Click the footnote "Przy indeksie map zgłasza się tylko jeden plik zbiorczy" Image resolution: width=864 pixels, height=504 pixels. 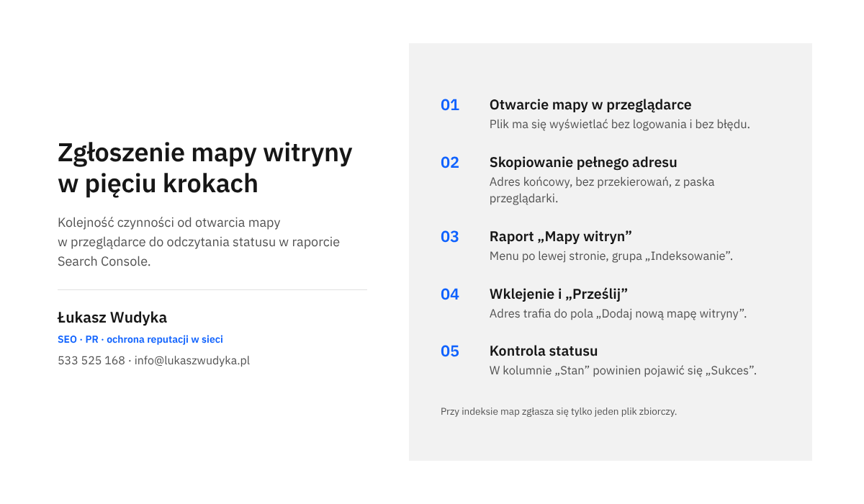click(559, 412)
